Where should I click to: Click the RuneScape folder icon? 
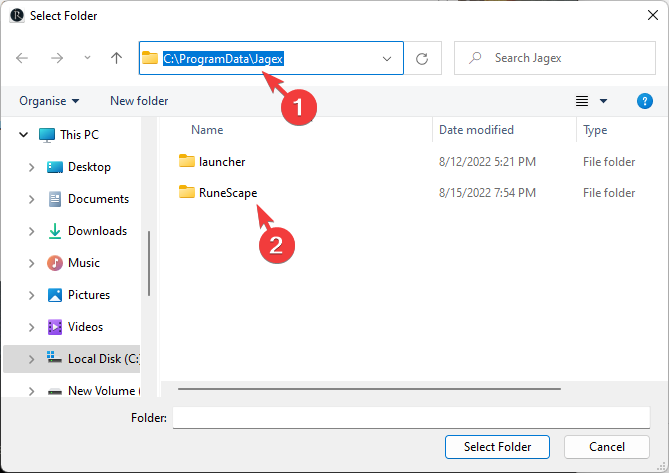pyautogui.click(x=186, y=192)
